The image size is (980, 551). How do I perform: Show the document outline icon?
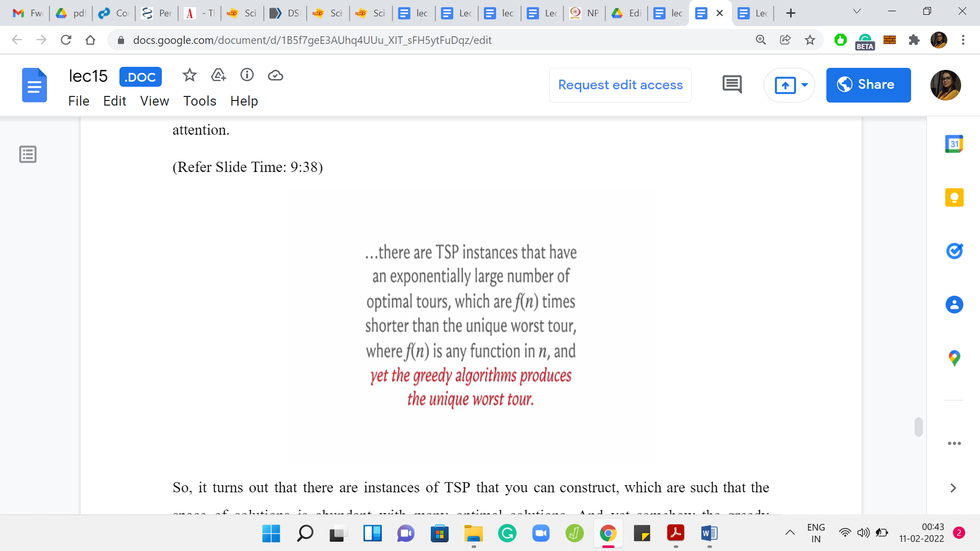point(28,154)
